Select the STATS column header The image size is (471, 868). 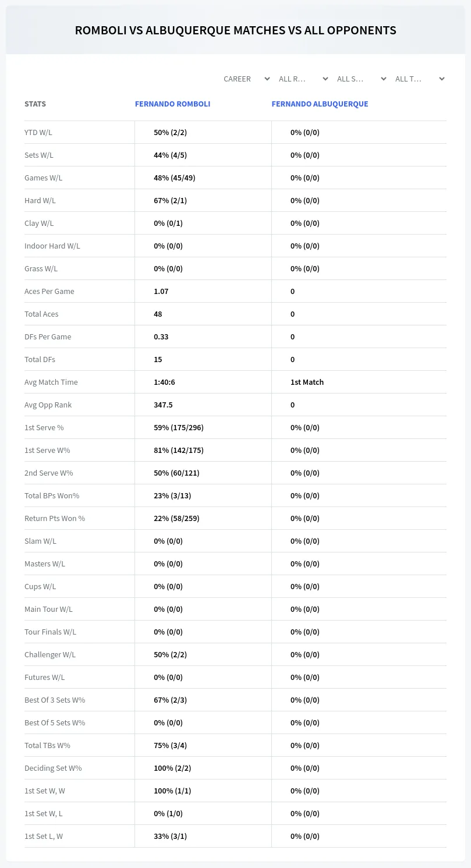35,104
